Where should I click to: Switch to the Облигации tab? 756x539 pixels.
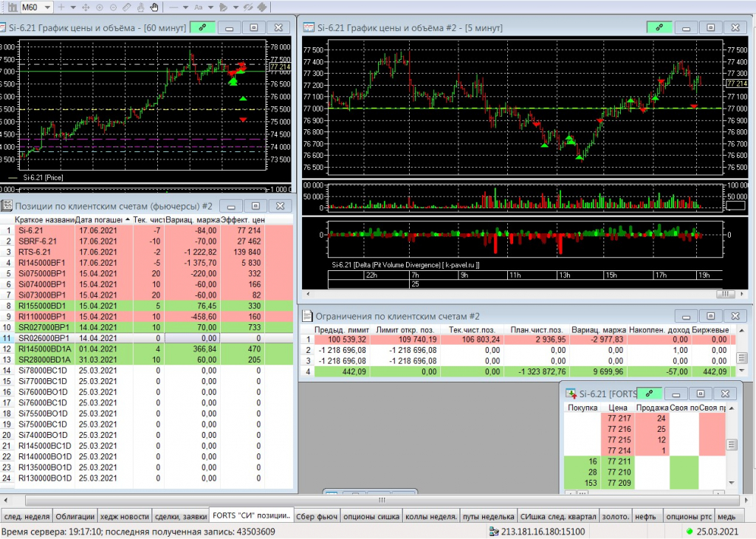pyautogui.click(x=75, y=516)
